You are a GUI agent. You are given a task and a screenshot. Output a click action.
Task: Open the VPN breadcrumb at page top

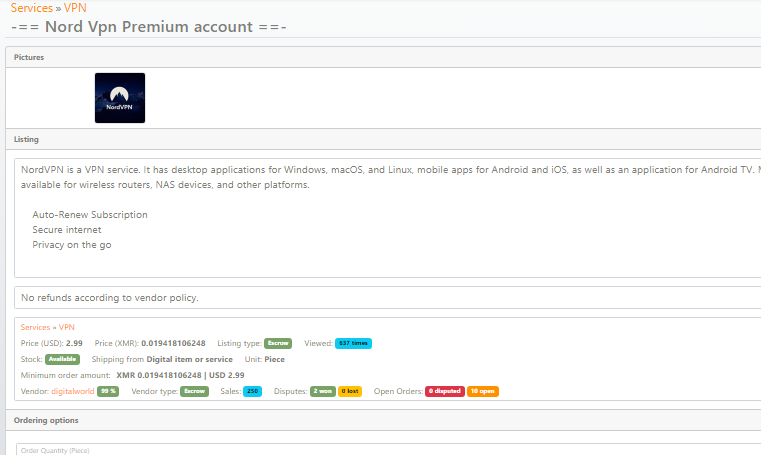pyautogui.click(x=75, y=8)
